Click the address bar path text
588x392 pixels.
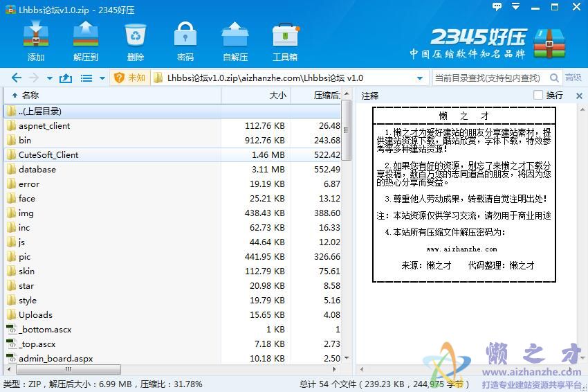(x=265, y=78)
